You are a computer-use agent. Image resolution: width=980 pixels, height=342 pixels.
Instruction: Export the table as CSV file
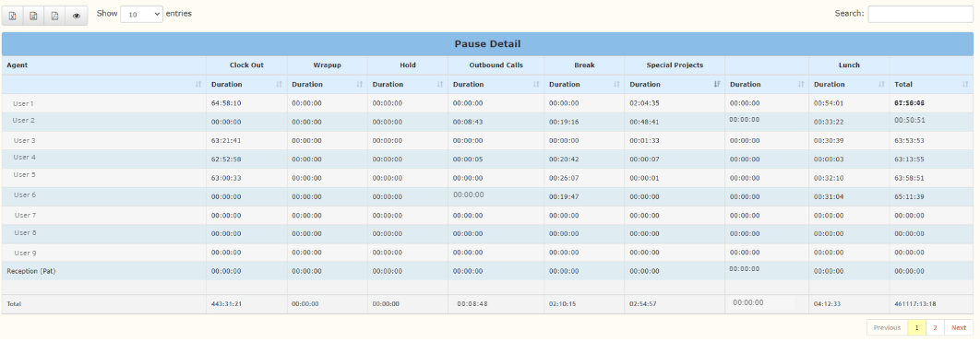[34, 16]
